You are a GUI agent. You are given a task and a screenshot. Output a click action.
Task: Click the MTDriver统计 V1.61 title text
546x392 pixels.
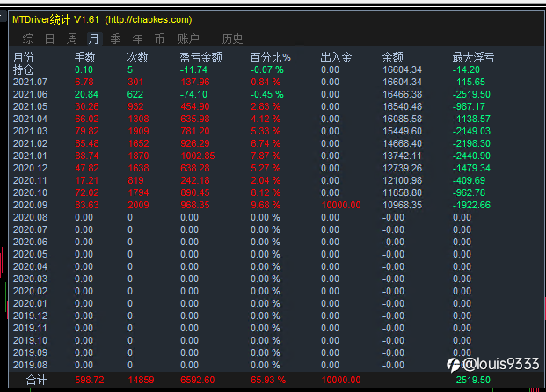pyautogui.click(x=55, y=19)
